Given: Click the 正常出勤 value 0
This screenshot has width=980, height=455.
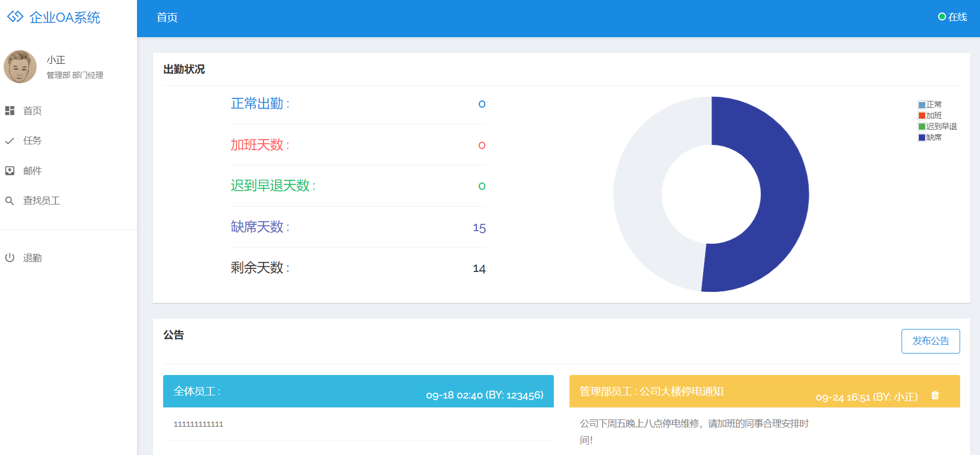Looking at the screenshot, I should [x=482, y=104].
